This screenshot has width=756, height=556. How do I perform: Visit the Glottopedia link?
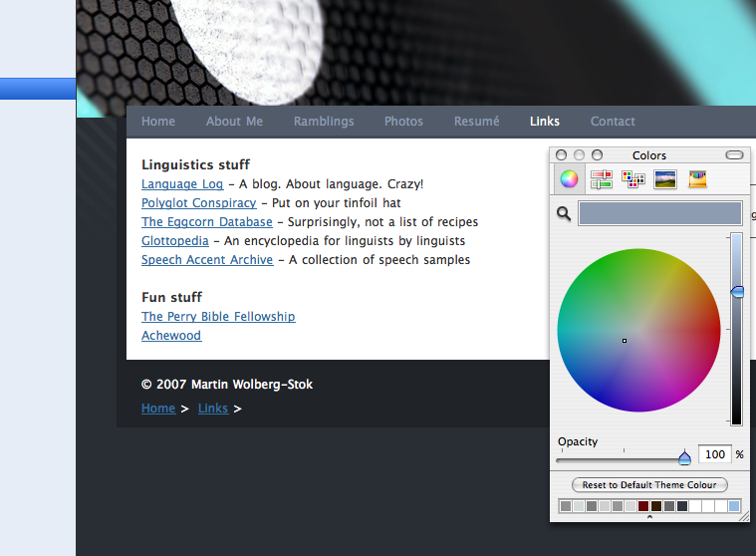pos(175,240)
